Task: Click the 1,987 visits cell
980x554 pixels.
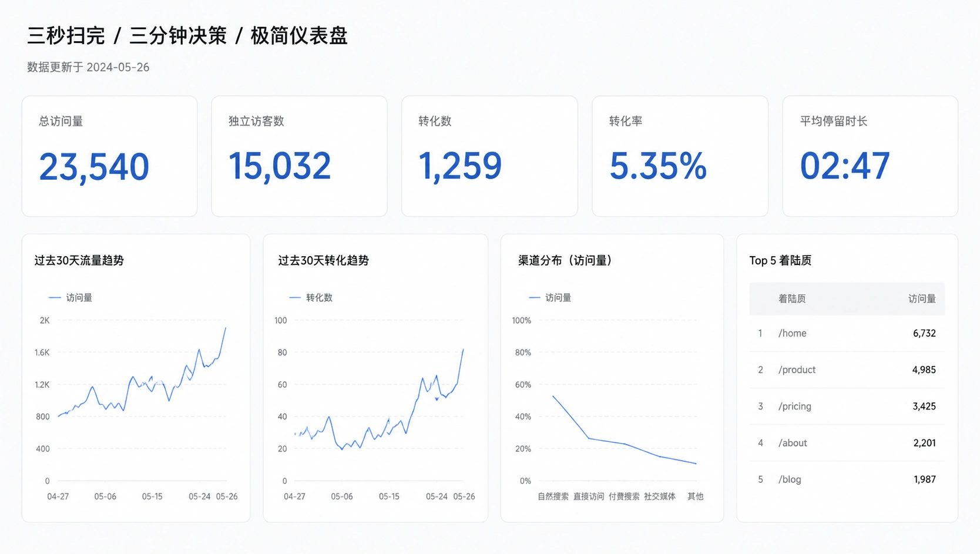Action: [x=925, y=479]
